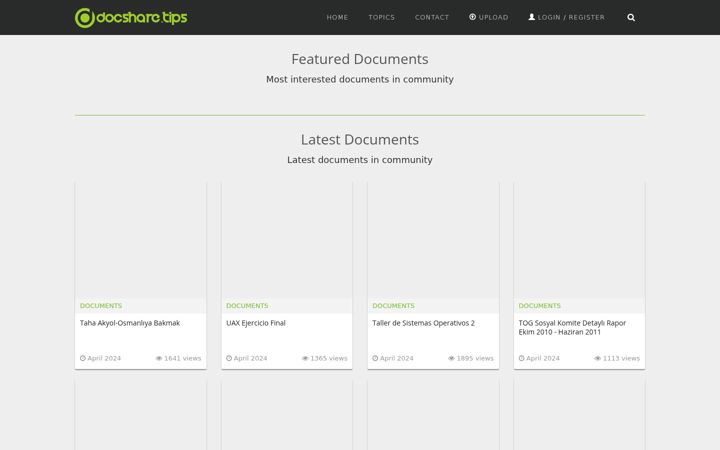
Task: Go to the Home menu item
Action: point(337,17)
